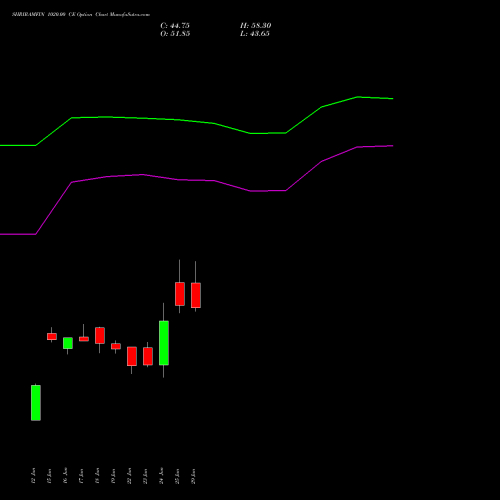Click the SHRIRAMFIN option chart title text
The image size is (500, 500).
81,15
